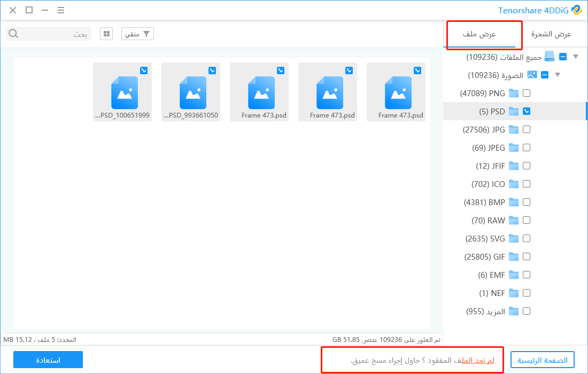Deselect checkbox on PSD_100651999 file
Screen dimensions: 588x374
(144, 71)
